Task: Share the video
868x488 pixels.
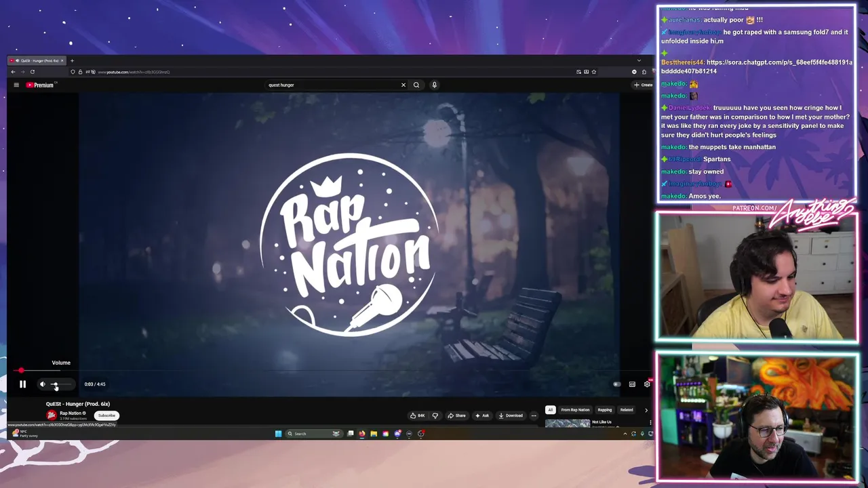Action: [456, 415]
